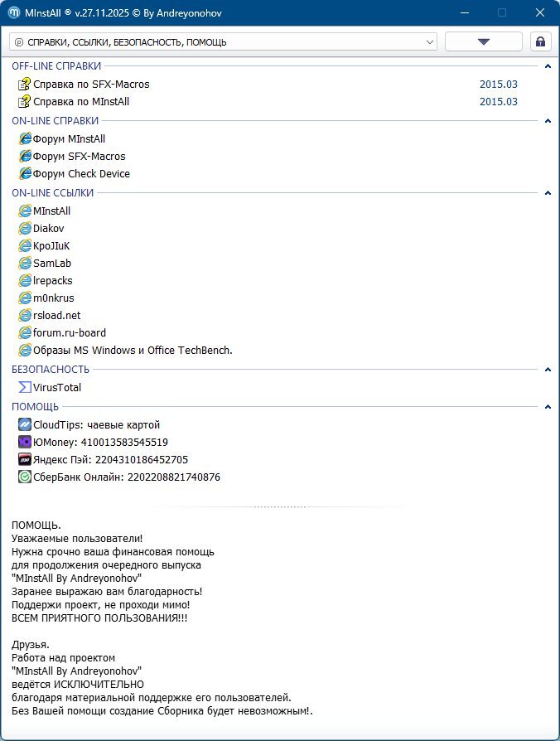Select the SamLab entry

[x=52, y=263]
